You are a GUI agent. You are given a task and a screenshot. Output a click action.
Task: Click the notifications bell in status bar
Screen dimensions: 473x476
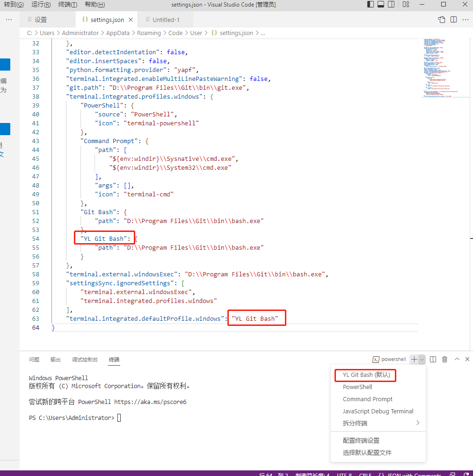466,474
